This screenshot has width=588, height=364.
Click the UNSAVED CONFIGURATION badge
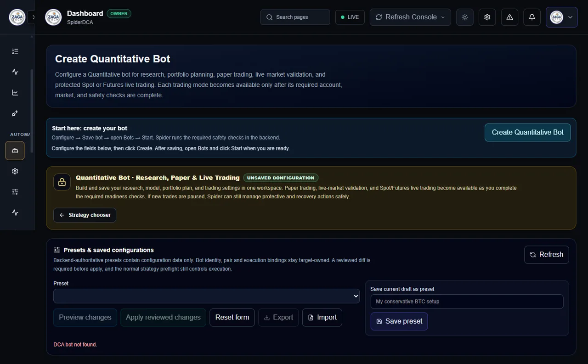[x=281, y=178]
